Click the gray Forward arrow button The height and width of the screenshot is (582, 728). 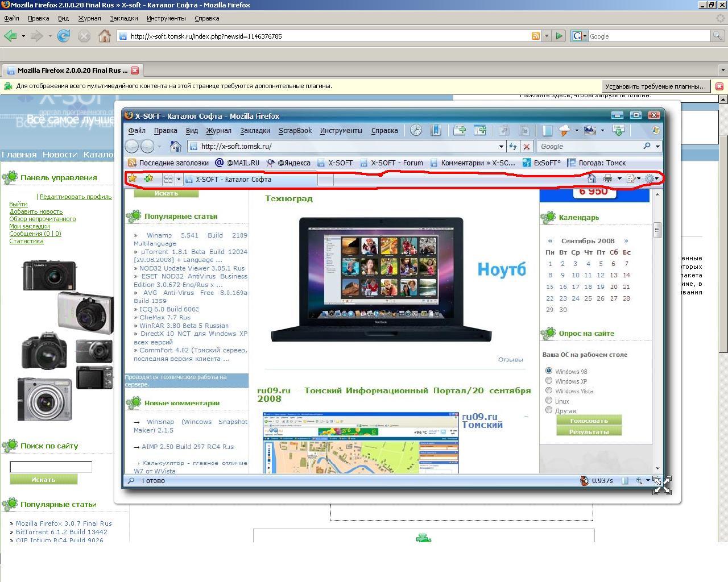[x=36, y=36]
